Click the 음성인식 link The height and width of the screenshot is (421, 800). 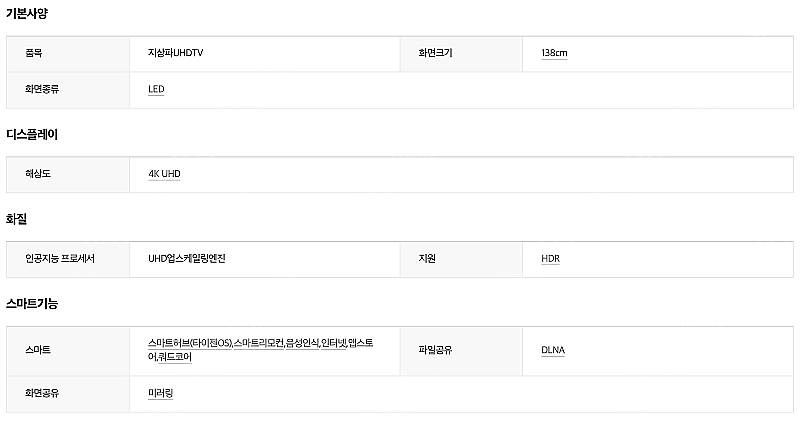302,343
